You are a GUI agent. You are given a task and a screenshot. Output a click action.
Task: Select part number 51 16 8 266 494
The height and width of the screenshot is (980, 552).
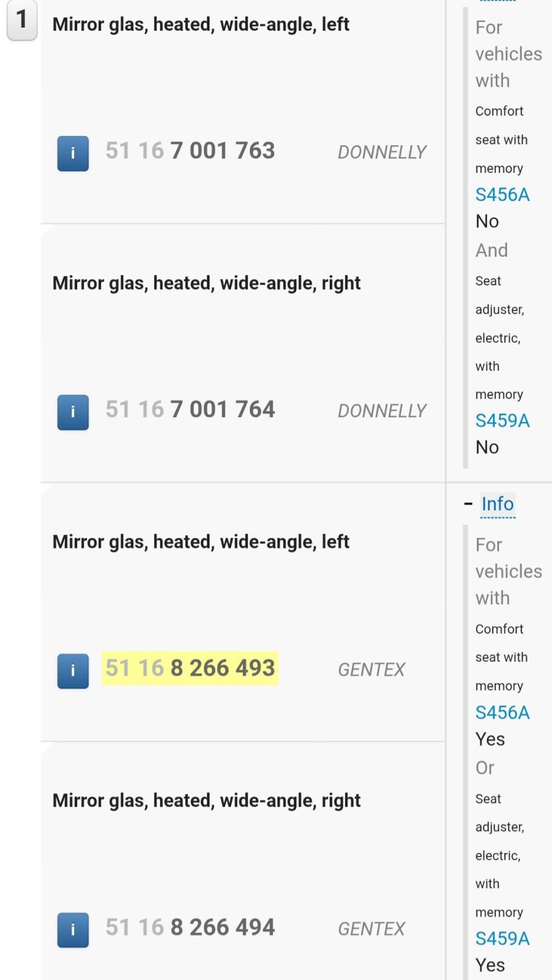pos(190,927)
